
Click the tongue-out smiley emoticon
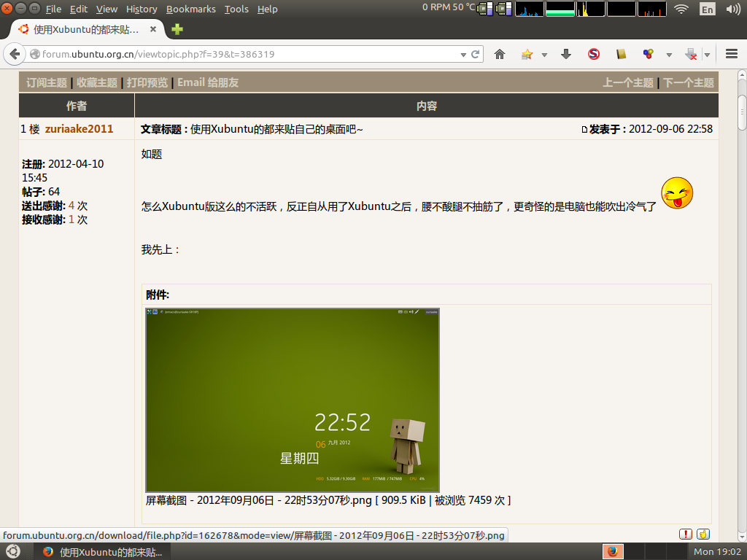coord(677,192)
